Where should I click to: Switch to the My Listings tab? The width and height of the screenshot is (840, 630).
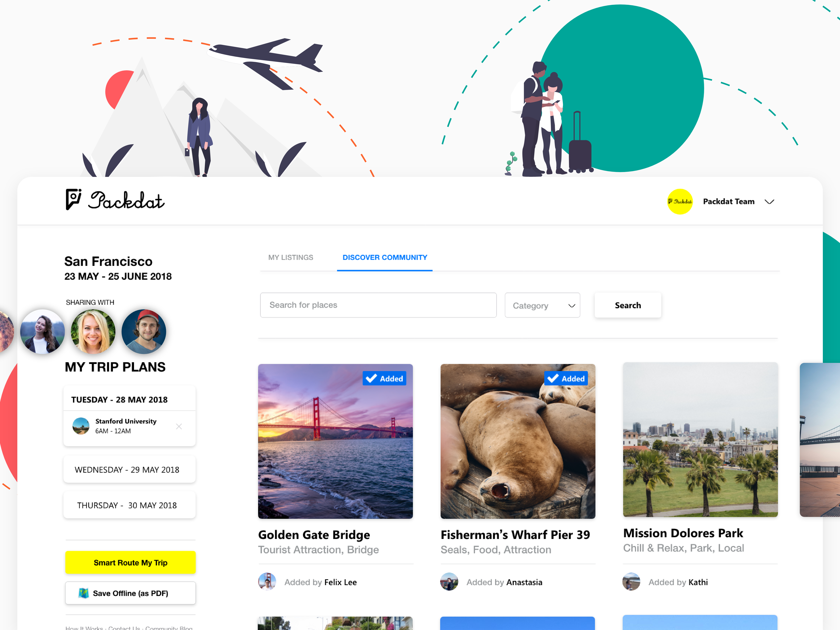[x=291, y=257]
